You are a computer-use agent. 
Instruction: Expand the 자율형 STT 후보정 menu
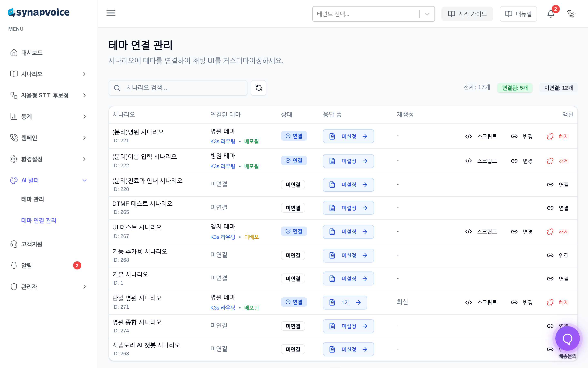pyautogui.click(x=49, y=95)
